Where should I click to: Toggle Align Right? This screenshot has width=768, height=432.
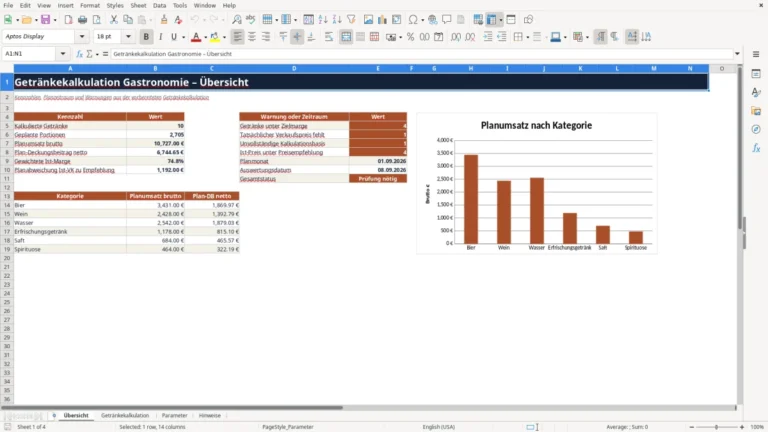click(x=266, y=37)
